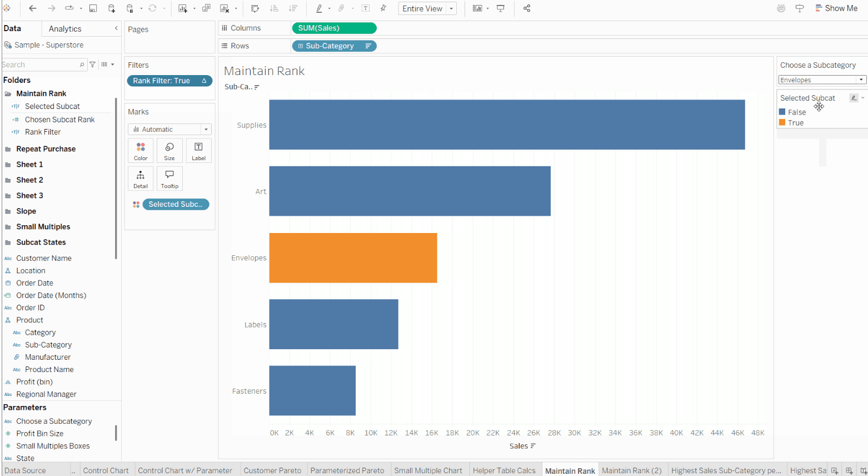Click the Share workbook icon
Screen dimensions: 868x476
[527, 8]
